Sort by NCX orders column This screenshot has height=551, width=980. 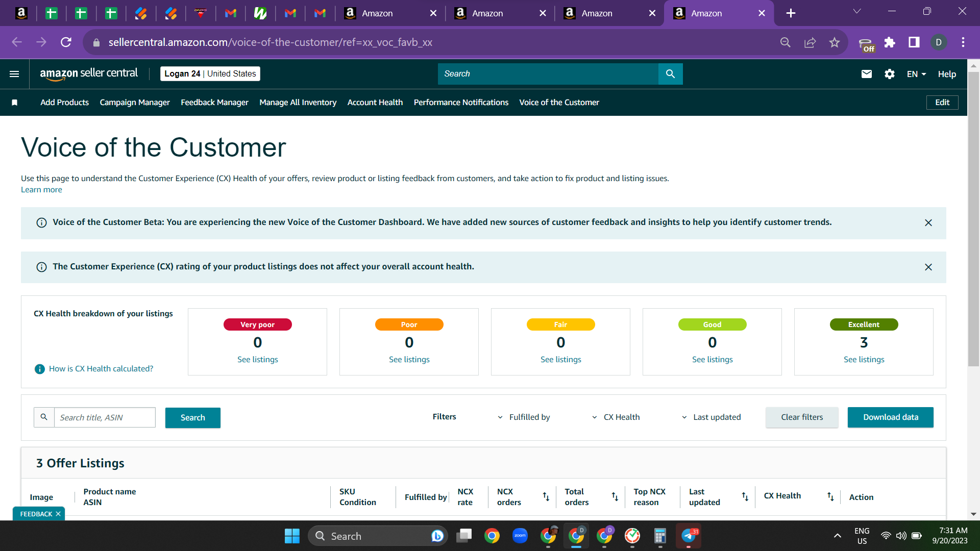click(546, 496)
